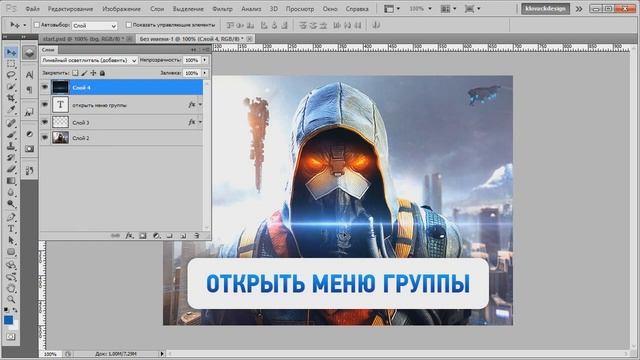Open the Заливка fill slider arrow
Screen dimensions: 640x360
coord(204,73)
